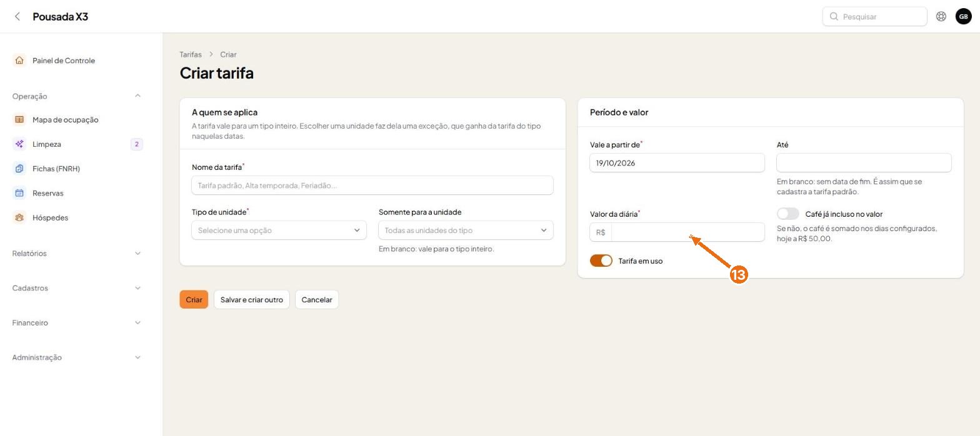980x436 pixels.
Task: Click the Hóspedes people icon
Action: [19, 217]
